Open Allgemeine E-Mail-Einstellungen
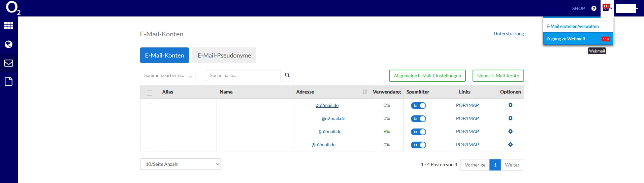 pyautogui.click(x=427, y=76)
